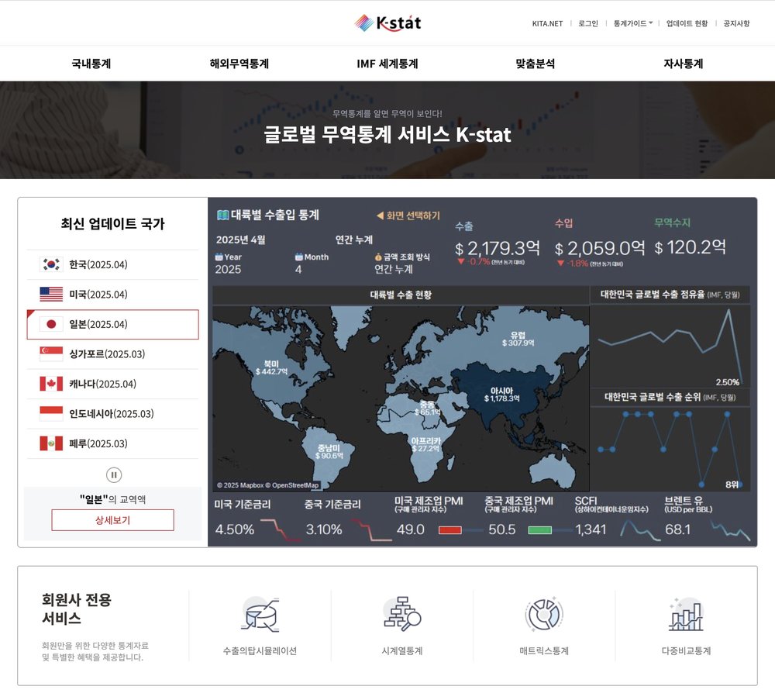The height and width of the screenshot is (700, 775).
Task: Click the 브렌트 유 sparkline chart
Action: [x=731, y=530]
